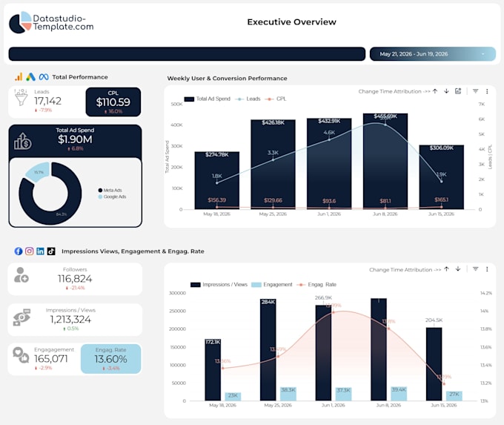Open more options menu in Impressions chart

point(487,269)
